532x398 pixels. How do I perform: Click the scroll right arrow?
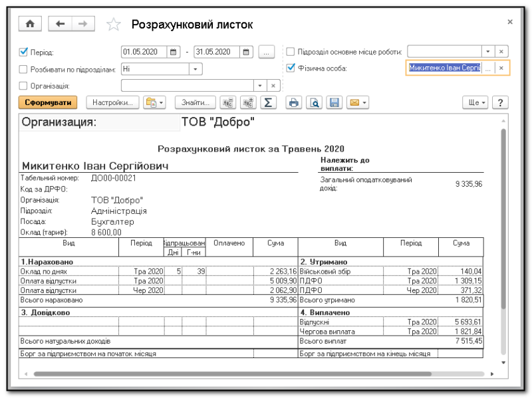[x=492, y=374]
